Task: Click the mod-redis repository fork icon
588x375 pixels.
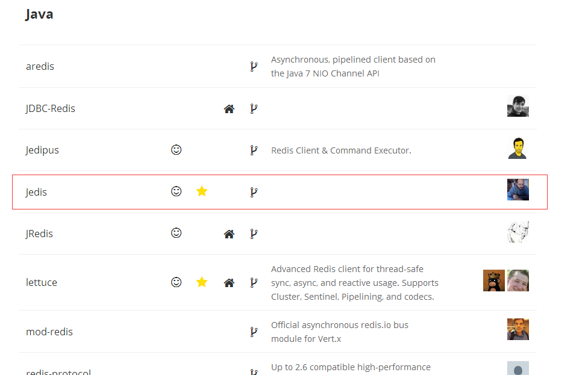Action: (254, 332)
